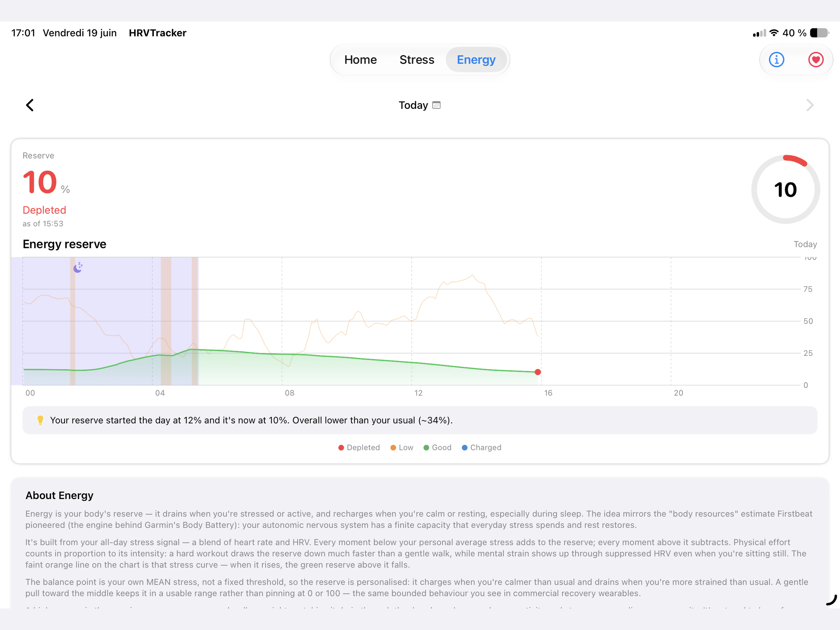Tap the Depleted status label
Screen dimensions: 840x630
[x=45, y=210]
